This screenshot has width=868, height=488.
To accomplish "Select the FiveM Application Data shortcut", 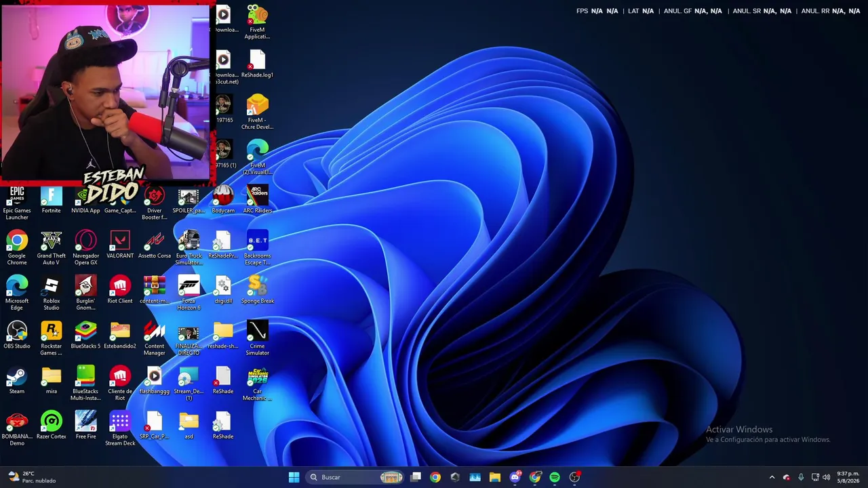I will 258,22.
